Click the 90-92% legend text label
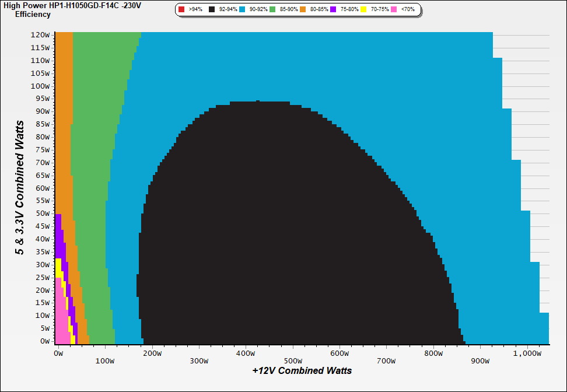567x392 pixels. coord(258,10)
